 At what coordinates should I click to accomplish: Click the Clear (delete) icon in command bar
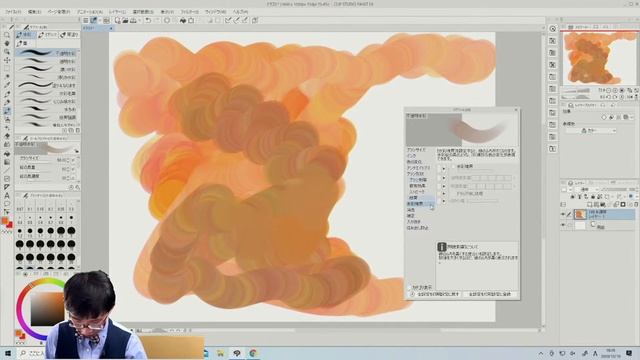(x=167, y=20)
